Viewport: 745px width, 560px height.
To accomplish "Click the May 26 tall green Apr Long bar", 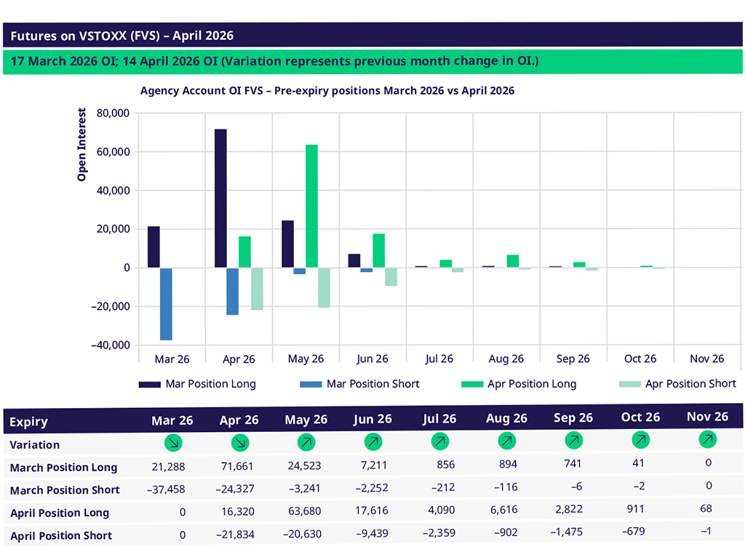I will pos(311,206).
